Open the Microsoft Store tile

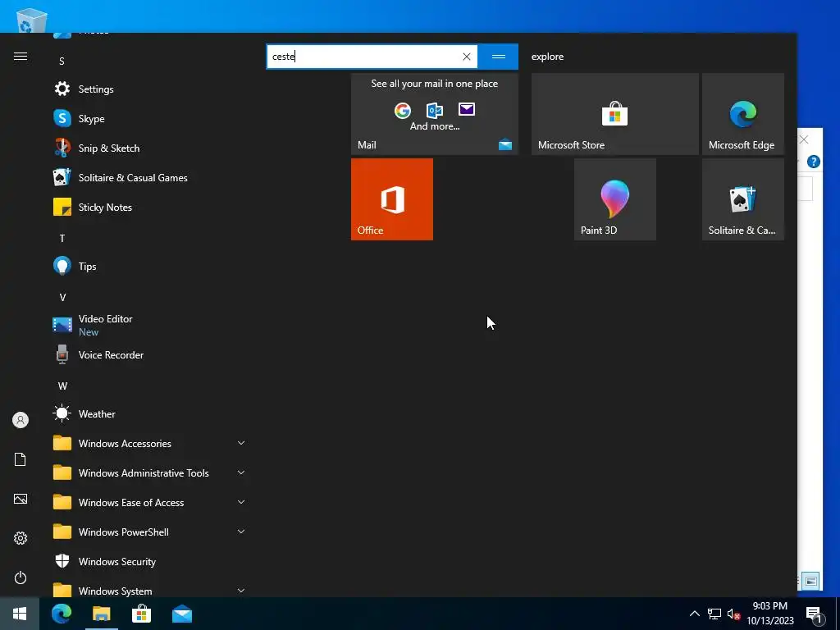[614, 114]
